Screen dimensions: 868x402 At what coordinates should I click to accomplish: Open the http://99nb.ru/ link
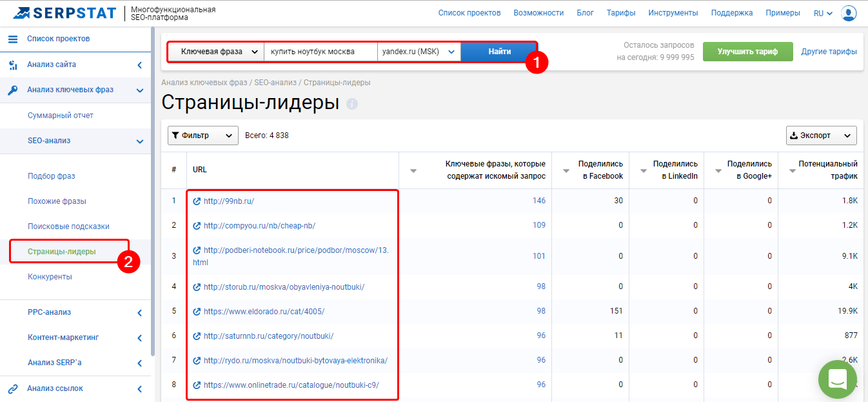click(x=229, y=201)
